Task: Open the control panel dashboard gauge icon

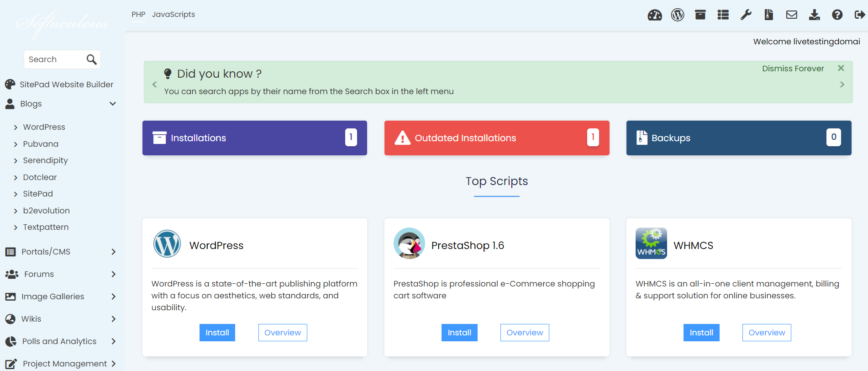Action: (x=655, y=15)
